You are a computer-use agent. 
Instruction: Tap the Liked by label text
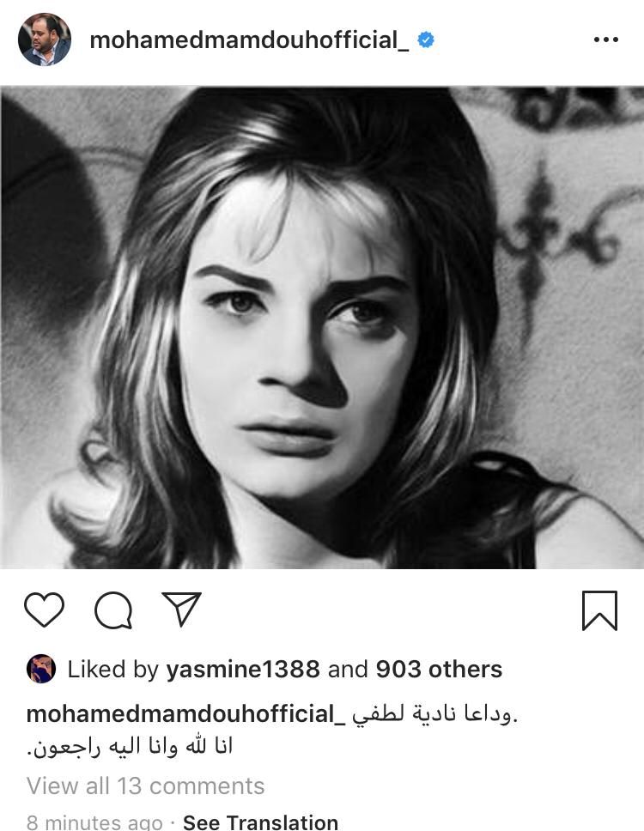[x=112, y=670]
